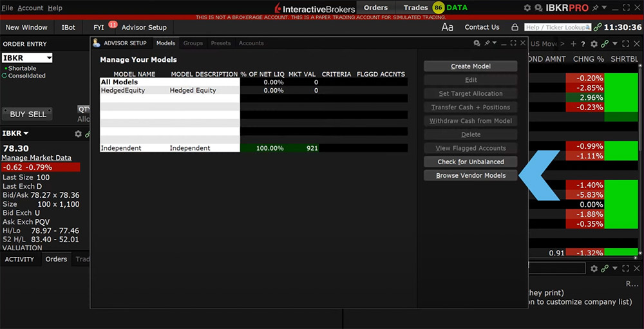Click the Create Model button
Viewport: 644px width, 329px height.
coord(470,66)
